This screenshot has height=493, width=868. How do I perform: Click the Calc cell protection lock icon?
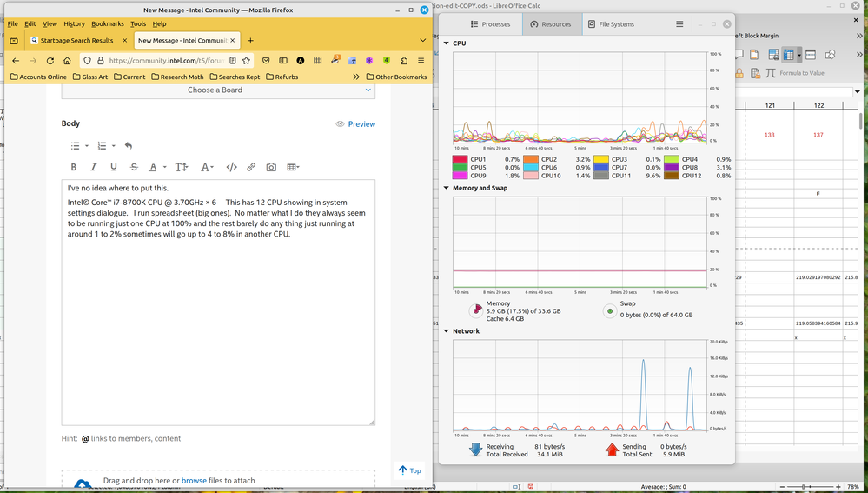(739, 73)
